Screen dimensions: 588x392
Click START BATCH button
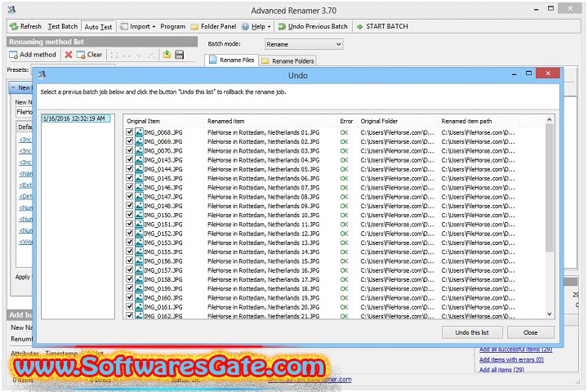pos(382,26)
